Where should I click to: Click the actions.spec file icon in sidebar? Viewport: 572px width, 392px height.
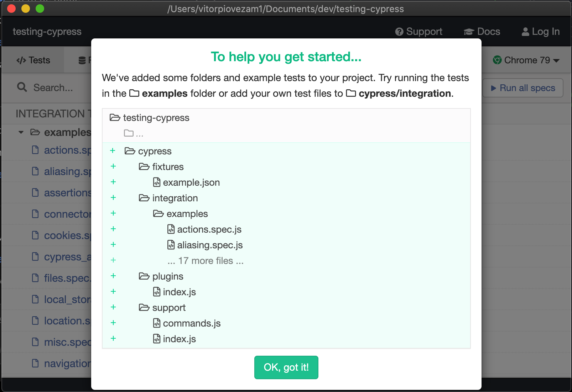(35, 150)
